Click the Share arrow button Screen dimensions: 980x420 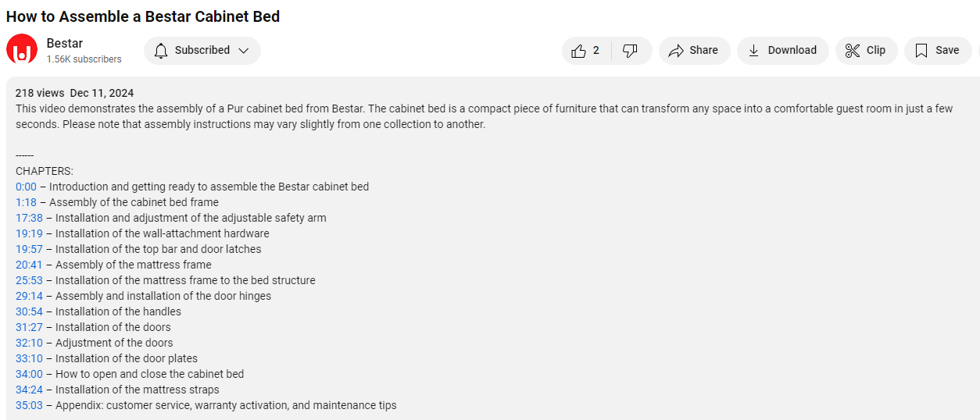[x=694, y=51]
